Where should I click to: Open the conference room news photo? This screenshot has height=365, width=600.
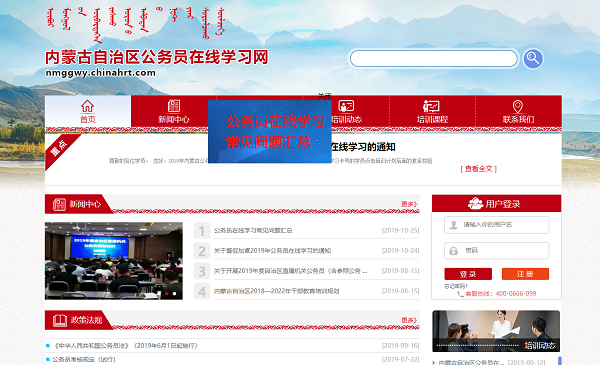point(114,261)
